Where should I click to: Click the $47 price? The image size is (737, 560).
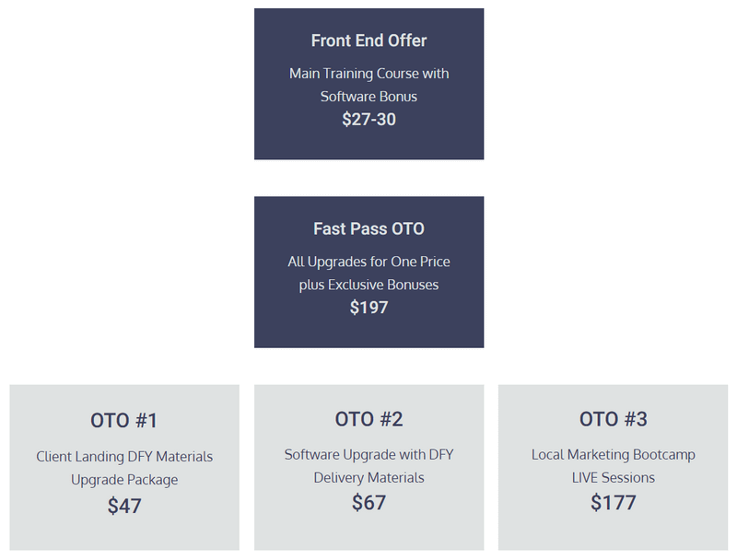[124, 506]
